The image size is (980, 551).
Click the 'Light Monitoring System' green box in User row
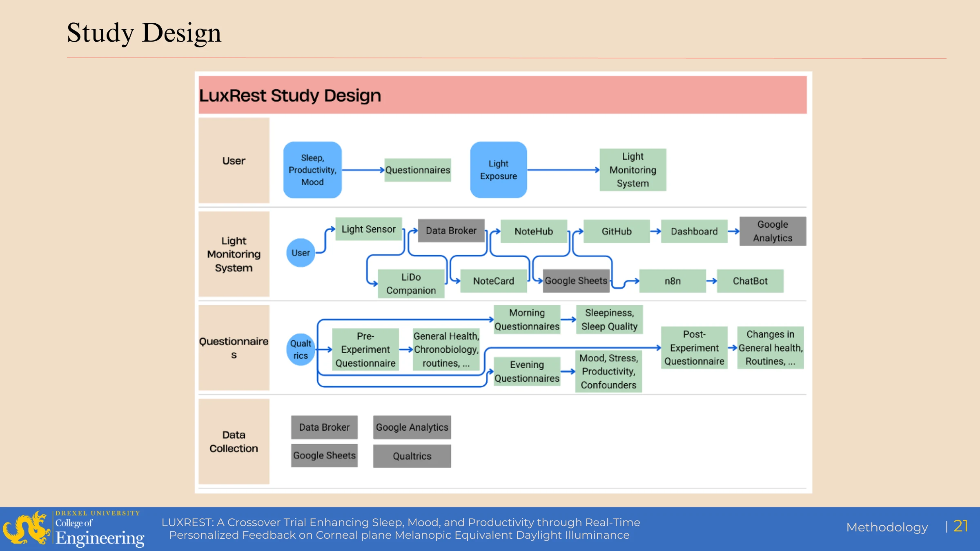point(633,170)
